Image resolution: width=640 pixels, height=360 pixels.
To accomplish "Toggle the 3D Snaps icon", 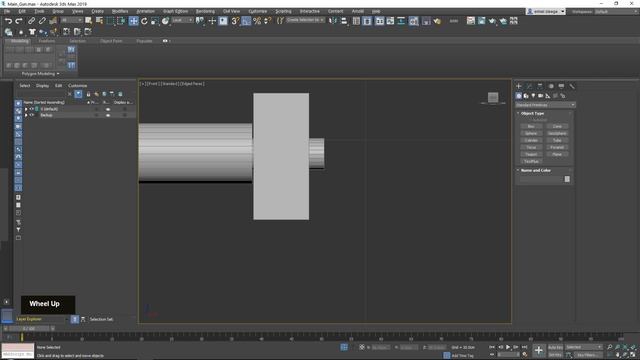I will tap(235, 21).
